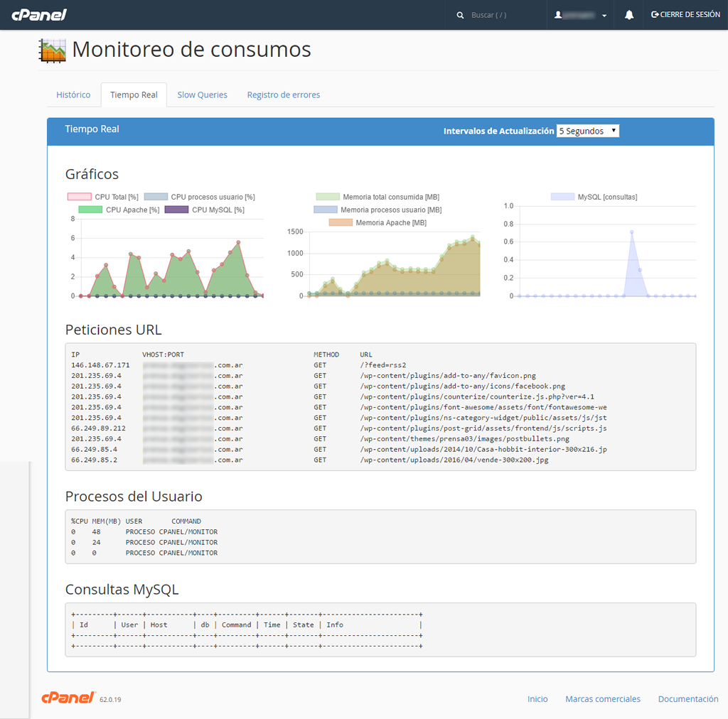This screenshot has height=719, width=728.
Task: Open the Slow Queries tab
Action: 203,94
